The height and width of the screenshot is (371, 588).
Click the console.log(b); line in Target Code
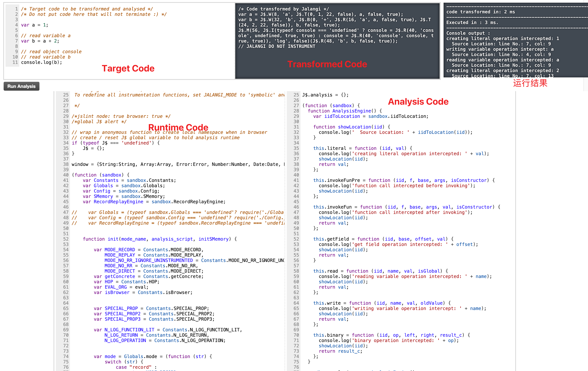[42, 62]
